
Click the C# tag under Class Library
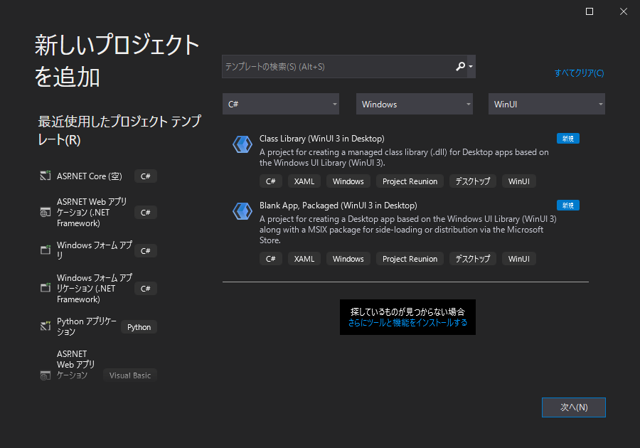271,181
